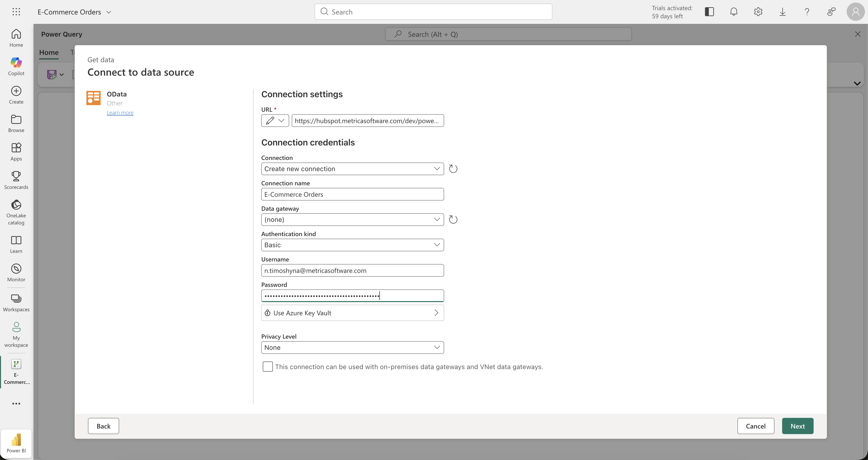This screenshot has height=460, width=868.
Task: Expand the ribbon collapse chevron
Action: click(857, 83)
